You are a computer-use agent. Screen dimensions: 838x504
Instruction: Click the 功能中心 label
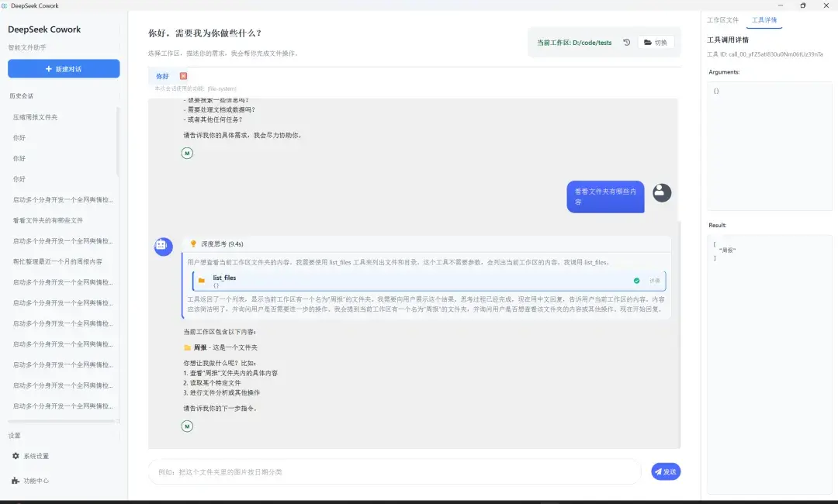36,481
